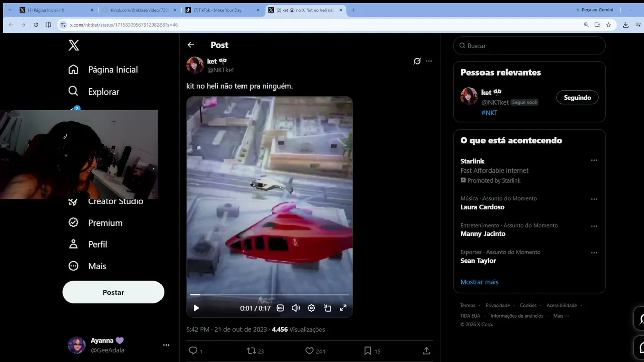The height and width of the screenshot is (362, 644).
Task: Enable picture-in-picture for the video
Action: (328, 308)
